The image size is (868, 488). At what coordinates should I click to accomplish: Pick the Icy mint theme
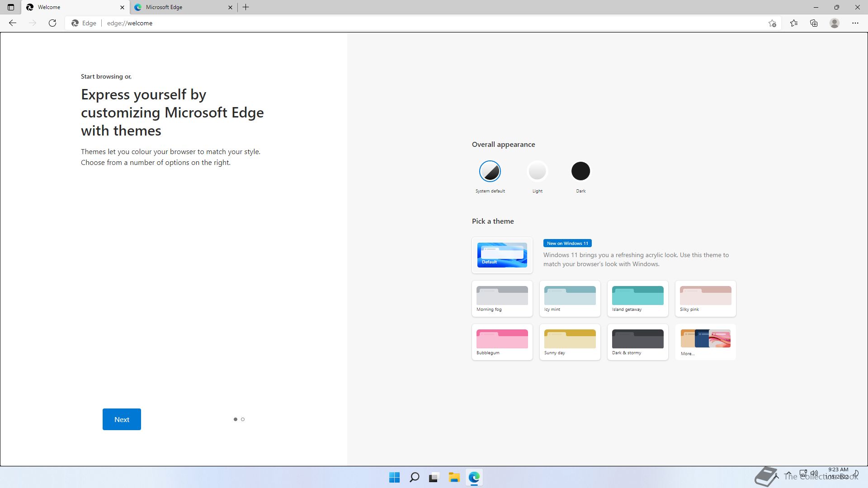570,299
